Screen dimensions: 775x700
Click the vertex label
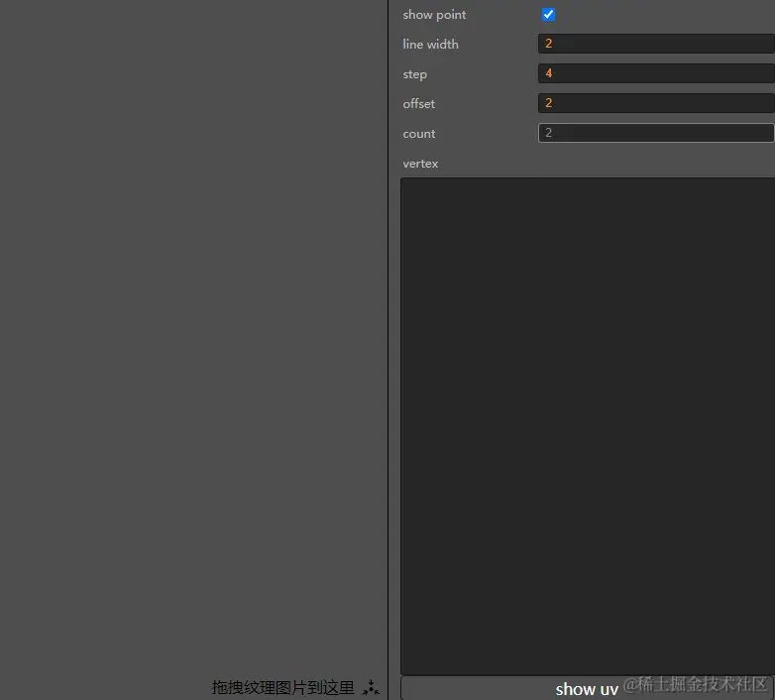coord(420,164)
